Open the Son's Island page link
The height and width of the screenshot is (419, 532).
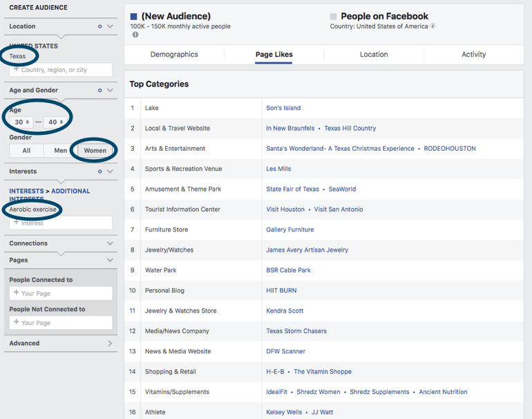(x=283, y=108)
